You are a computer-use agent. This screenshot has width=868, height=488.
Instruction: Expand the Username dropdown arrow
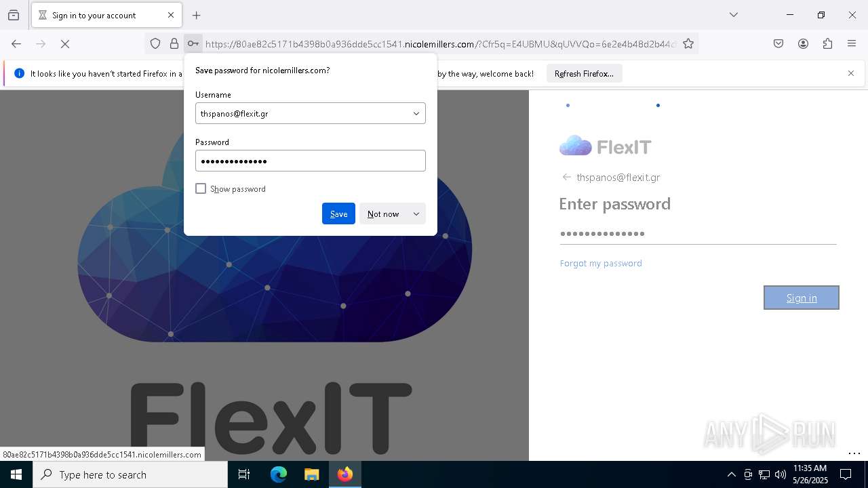point(416,113)
